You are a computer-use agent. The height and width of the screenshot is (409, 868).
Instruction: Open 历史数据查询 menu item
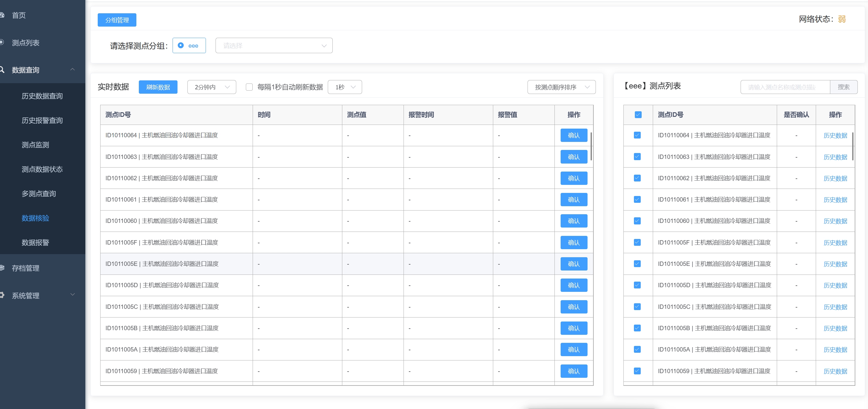[x=42, y=96]
